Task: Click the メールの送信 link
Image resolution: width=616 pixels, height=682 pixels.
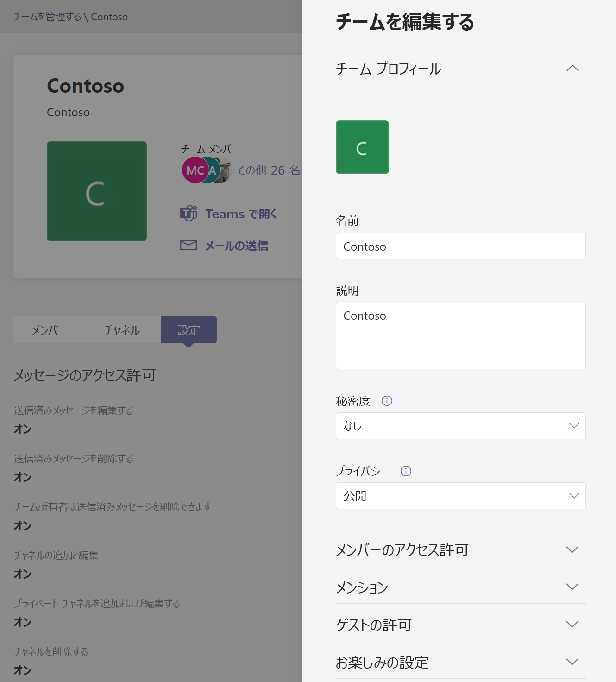Action: (x=237, y=246)
